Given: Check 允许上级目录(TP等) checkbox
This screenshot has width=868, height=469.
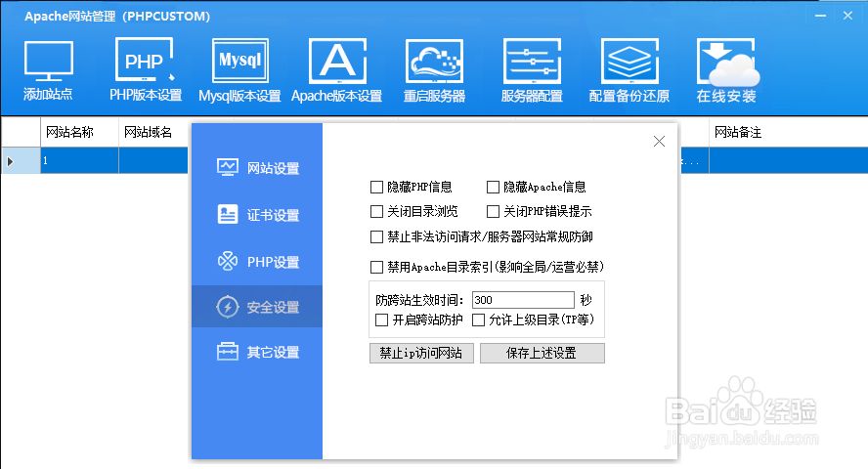Looking at the screenshot, I should coord(478,320).
